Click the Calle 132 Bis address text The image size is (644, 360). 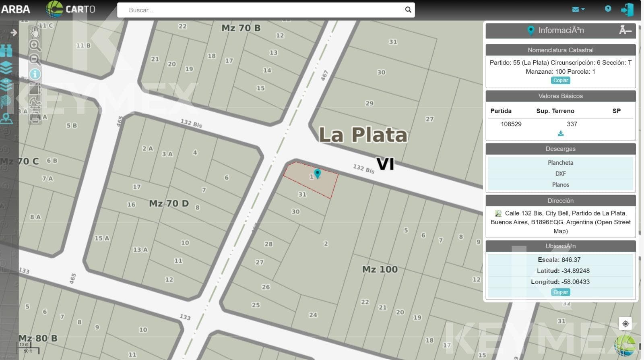(x=560, y=222)
